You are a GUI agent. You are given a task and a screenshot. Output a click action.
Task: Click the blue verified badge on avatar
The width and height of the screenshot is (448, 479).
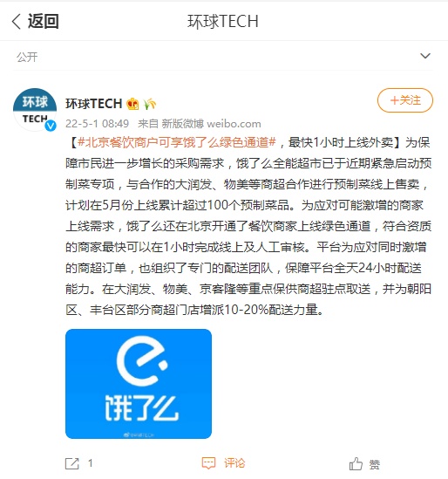point(51,126)
